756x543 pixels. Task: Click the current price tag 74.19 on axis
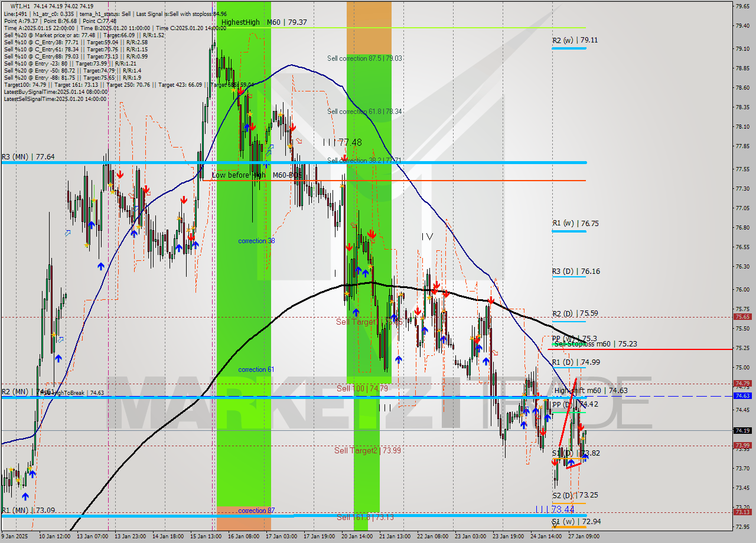coord(742,431)
